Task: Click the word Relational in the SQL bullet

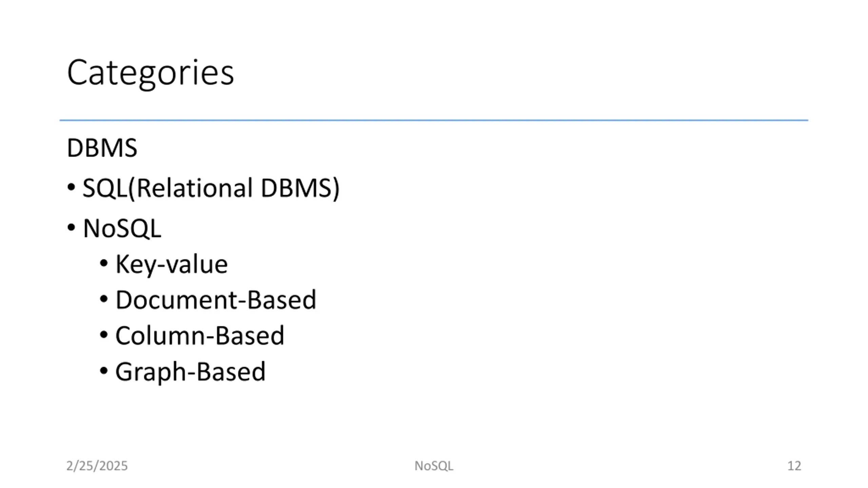Action: tap(195, 188)
